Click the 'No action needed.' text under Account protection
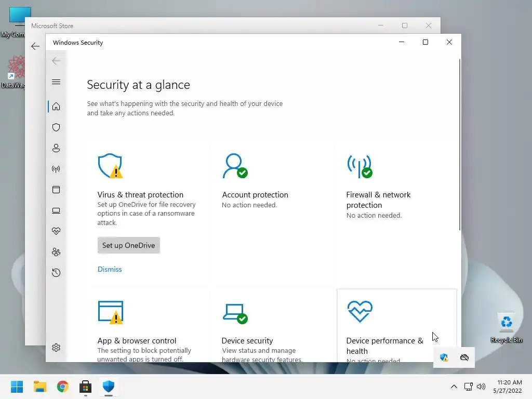This screenshot has height=399, width=532. pyautogui.click(x=249, y=205)
